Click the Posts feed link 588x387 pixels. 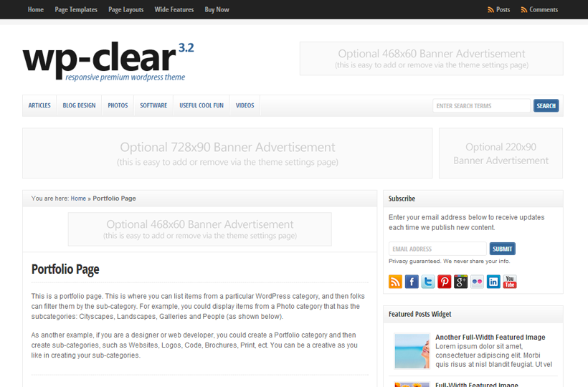pos(503,10)
